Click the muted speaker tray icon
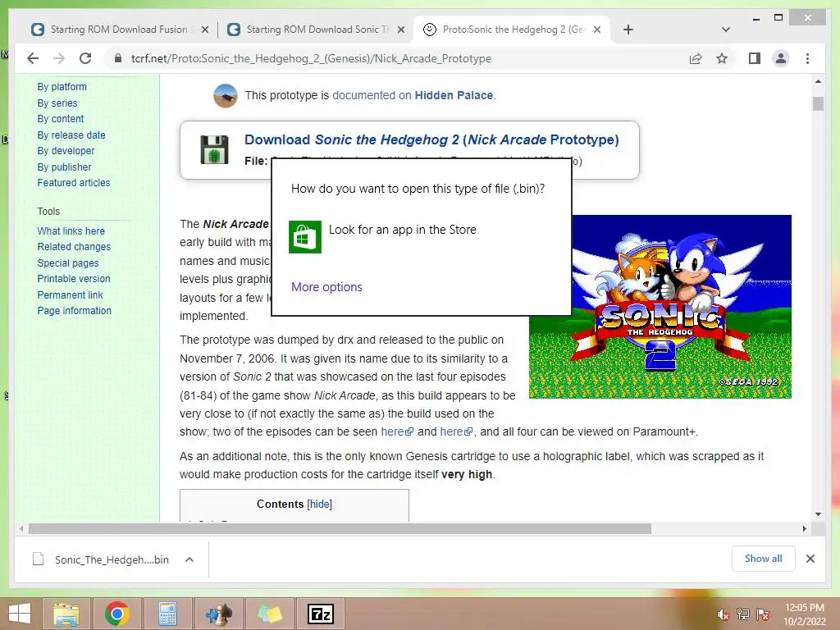840x630 pixels. pos(723,614)
